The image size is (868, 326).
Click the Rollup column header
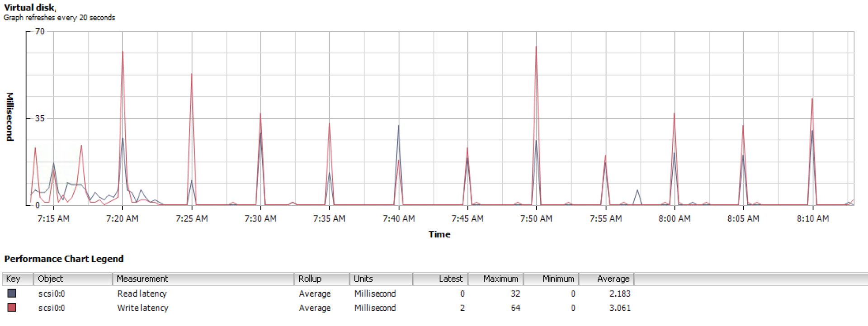322,279
